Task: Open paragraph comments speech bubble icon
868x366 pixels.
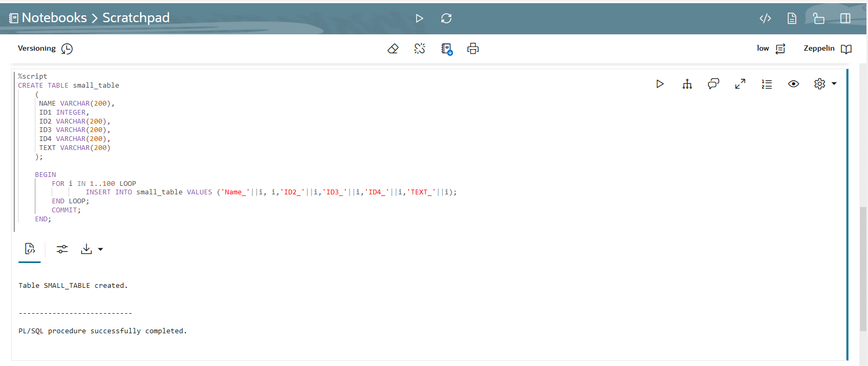Action: click(x=713, y=84)
